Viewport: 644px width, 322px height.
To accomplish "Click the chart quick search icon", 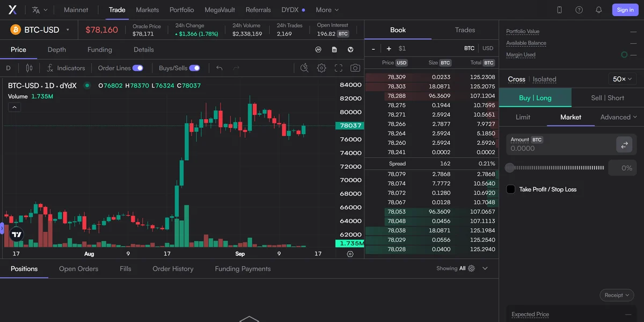I will [304, 68].
